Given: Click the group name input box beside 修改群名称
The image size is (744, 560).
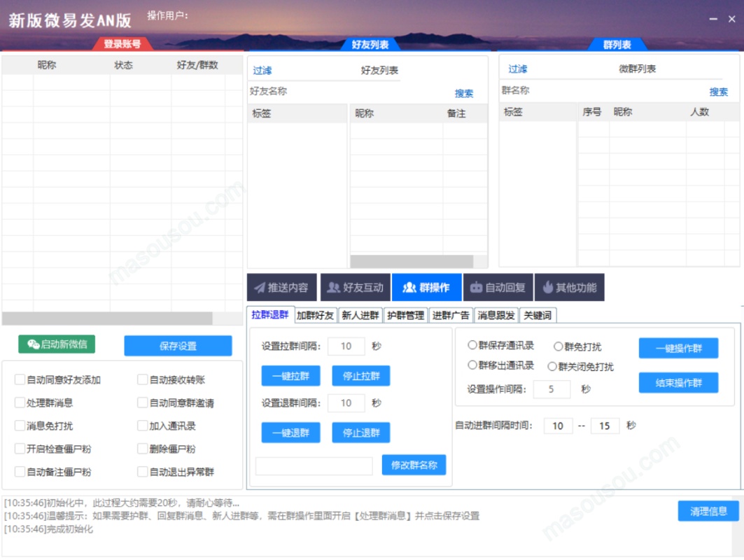Looking at the screenshot, I should pos(314,465).
